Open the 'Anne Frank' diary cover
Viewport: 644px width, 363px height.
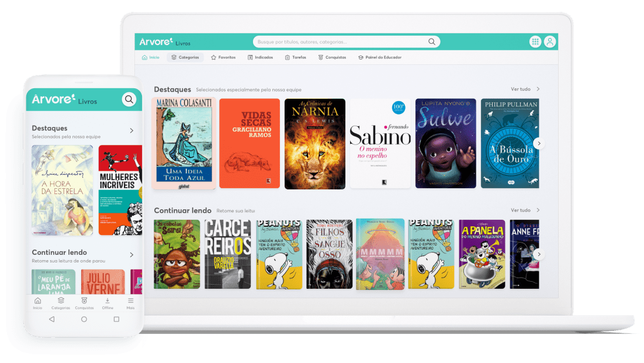coord(524,254)
